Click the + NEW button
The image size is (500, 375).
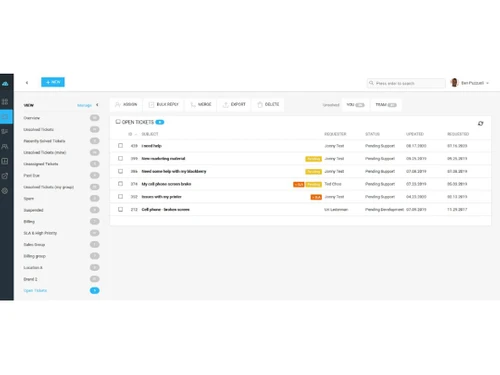pyautogui.click(x=53, y=82)
